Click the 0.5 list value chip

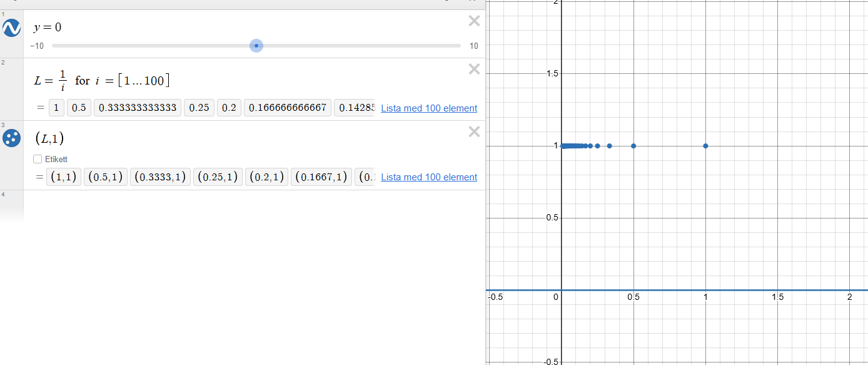click(79, 108)
